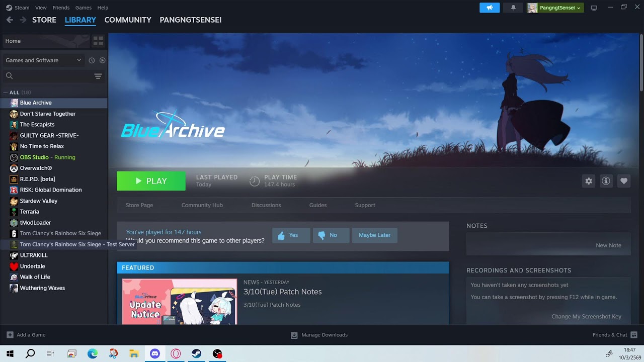Click the tModLoader game icon
The height and width of the screenshot is (362, 644).
[x=14, y=223]
